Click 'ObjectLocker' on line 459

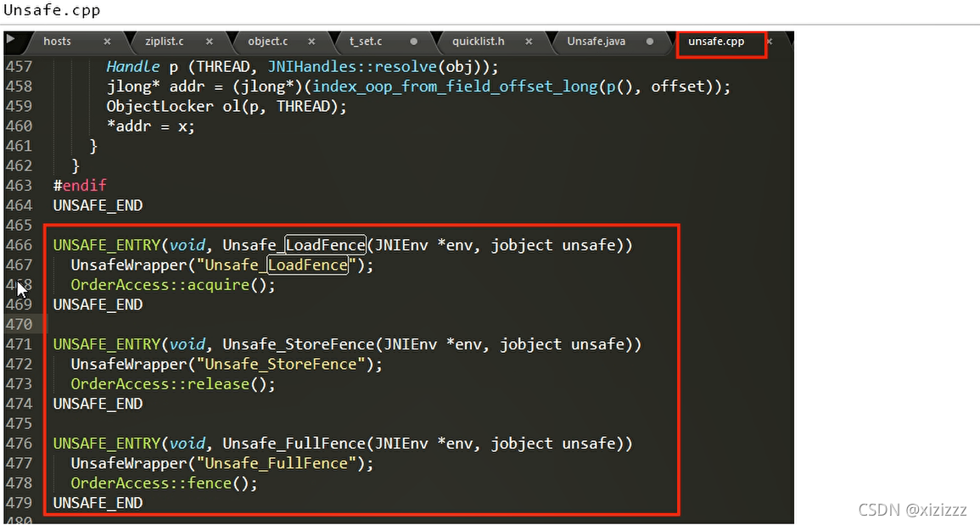pyautogui.click(x=160, y=106)
